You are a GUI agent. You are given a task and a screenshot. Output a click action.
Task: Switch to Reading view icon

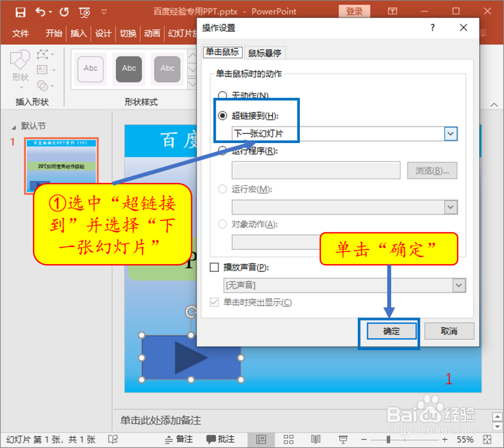[x=316, y=439]
